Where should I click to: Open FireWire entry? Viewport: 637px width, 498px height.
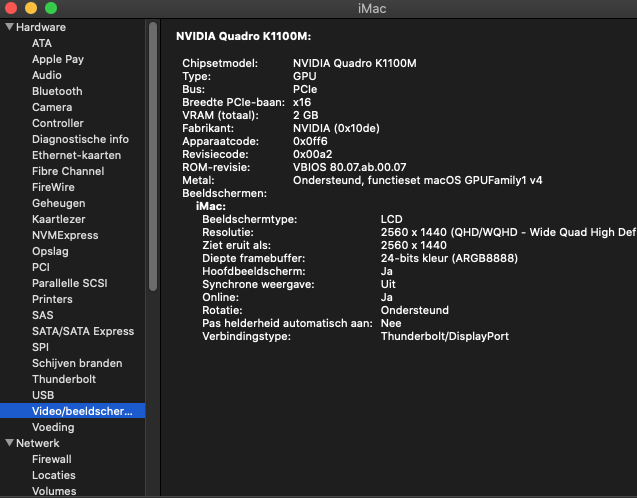pyautogui.click(x=53, y=187)
